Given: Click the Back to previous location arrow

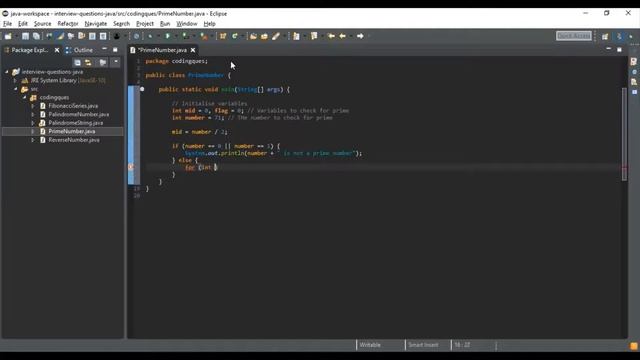Looking at the screenshot, I should (x=342, y=36).
